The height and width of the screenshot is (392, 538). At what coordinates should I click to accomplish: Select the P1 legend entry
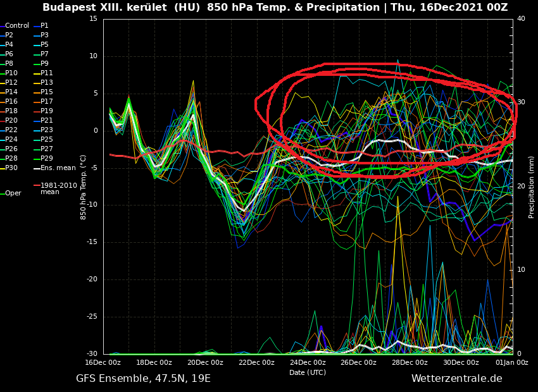(44, 26)
